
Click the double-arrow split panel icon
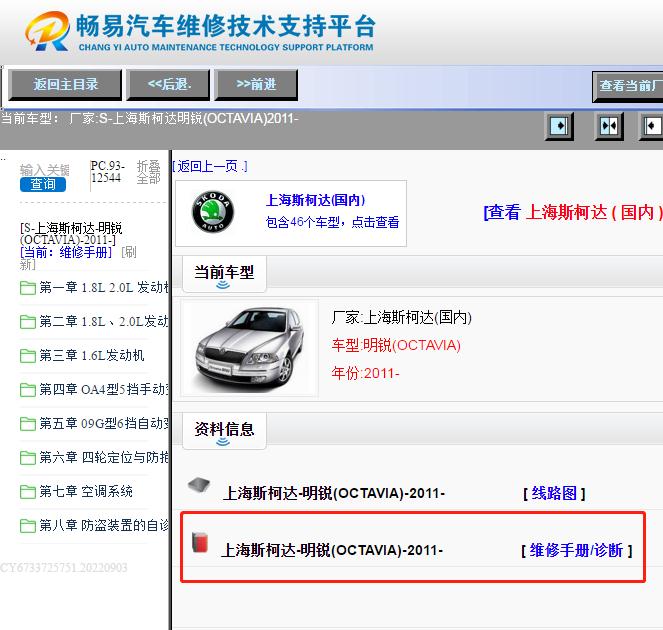coord(609,126)
